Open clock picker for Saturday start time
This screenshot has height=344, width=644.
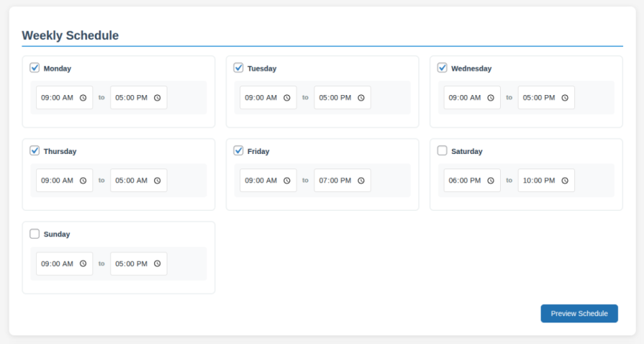coord(491,181)
